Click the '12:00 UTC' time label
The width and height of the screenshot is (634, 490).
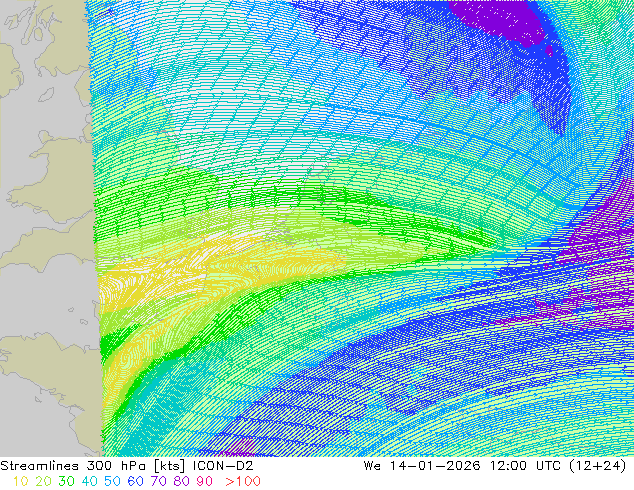525,466
